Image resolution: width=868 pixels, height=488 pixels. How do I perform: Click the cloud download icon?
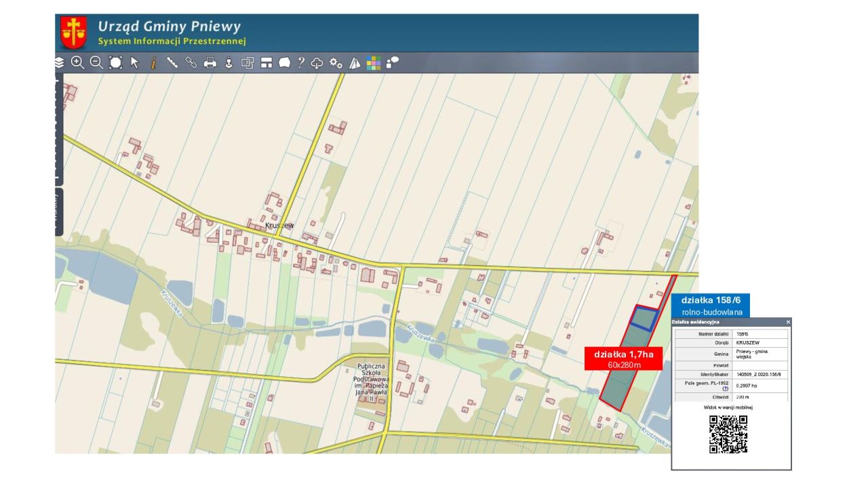coord(317,63)
